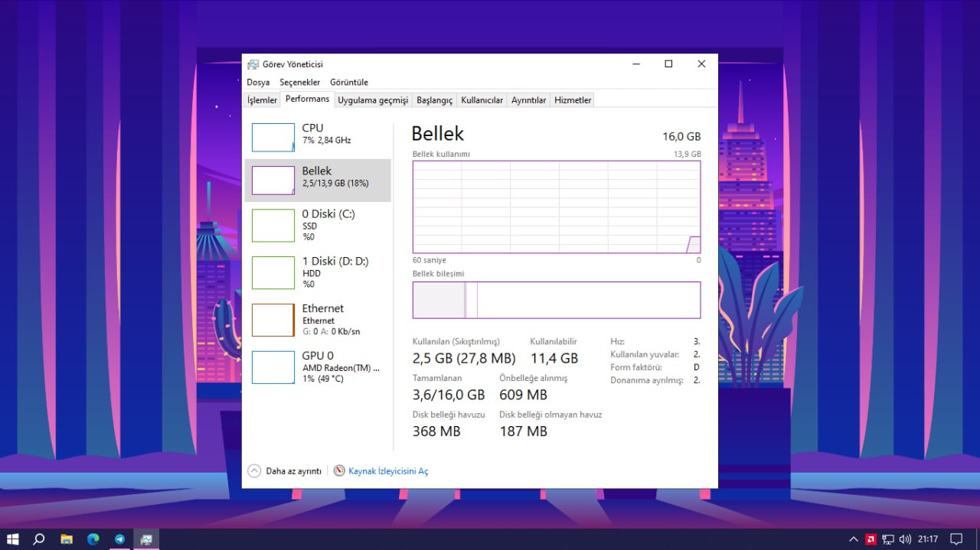Open taskbar Search magnifier
Image resolution: width=980 pixels, height=550 pixels.
click(x=39, y=539)
